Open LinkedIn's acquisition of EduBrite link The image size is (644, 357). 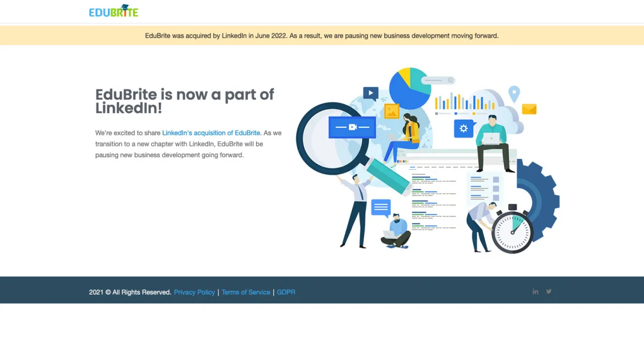click(x=211, y=133)
